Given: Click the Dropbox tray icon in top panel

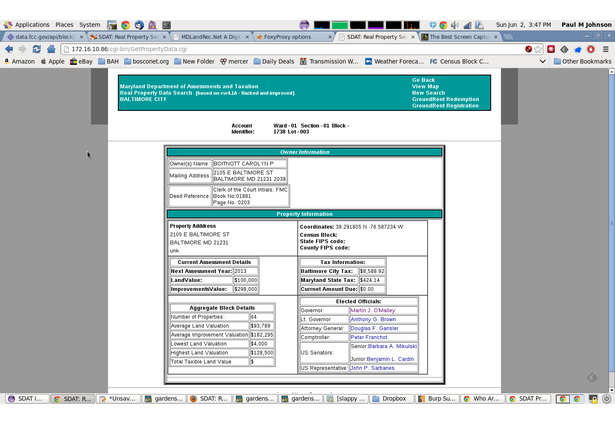Looking at the screenshot, I should [x=433, y=25].
